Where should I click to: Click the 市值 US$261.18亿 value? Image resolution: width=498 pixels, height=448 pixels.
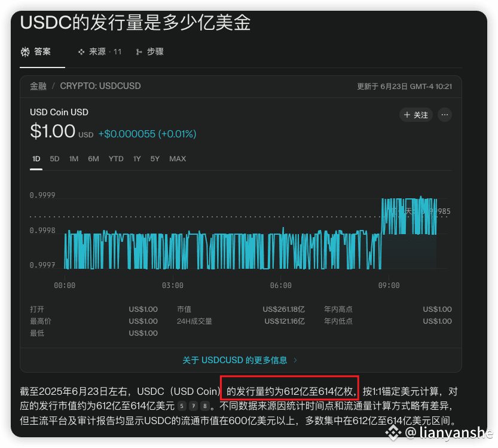[x=283, y=309]
